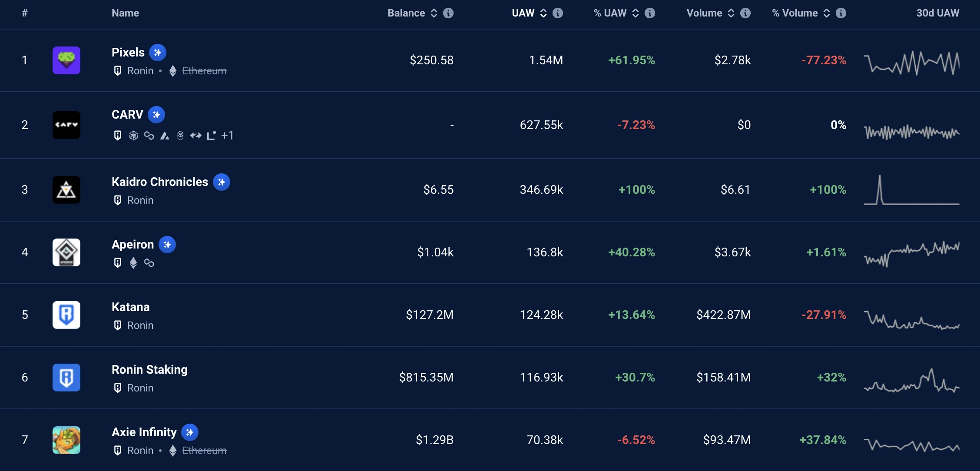Click the Balance column info icon

pos(448,13)
